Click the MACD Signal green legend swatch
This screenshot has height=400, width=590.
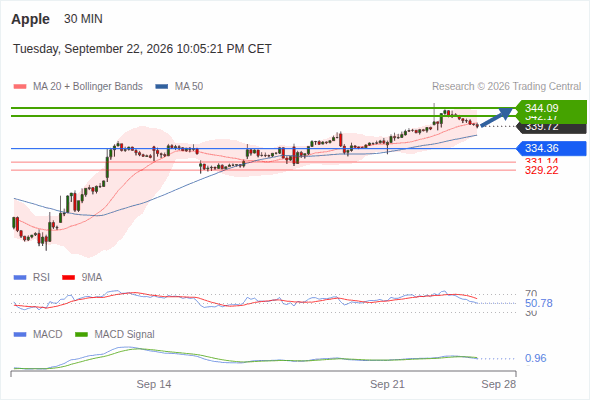(x=82, y=335)
